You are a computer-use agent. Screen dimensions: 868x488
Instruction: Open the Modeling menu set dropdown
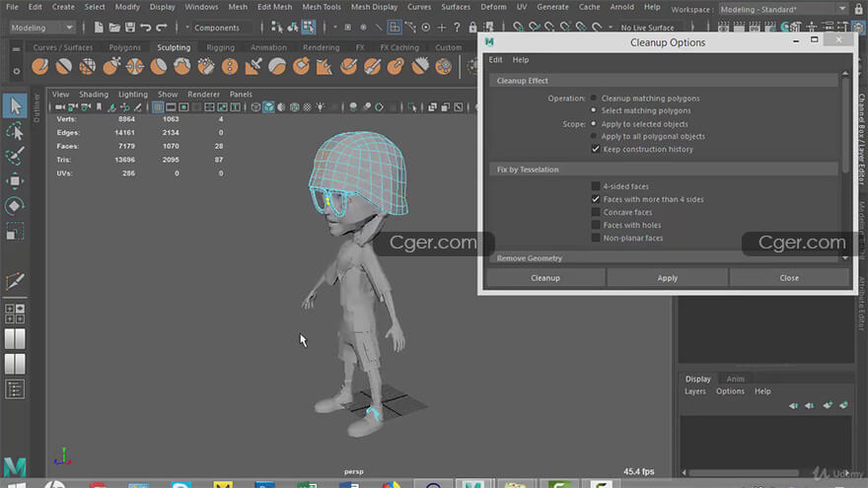coord(41,28)
